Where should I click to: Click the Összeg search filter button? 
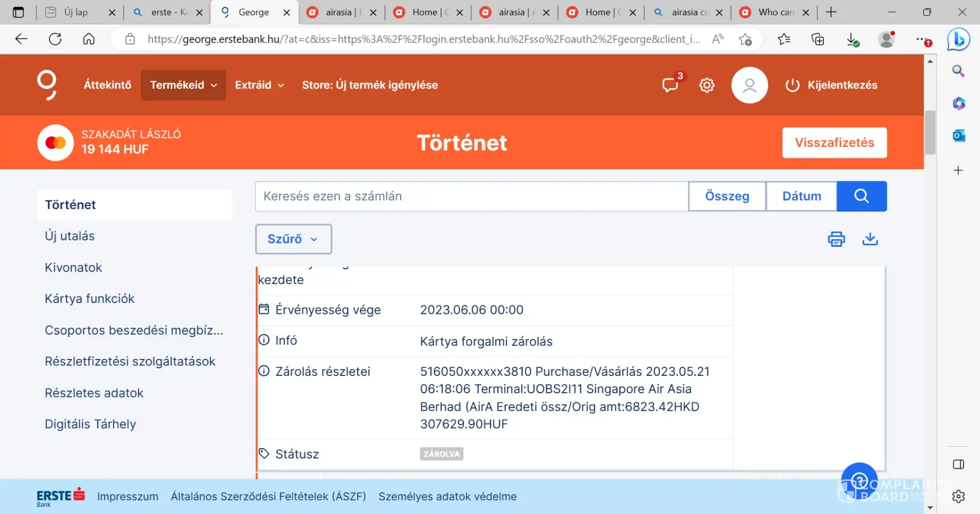727,196
